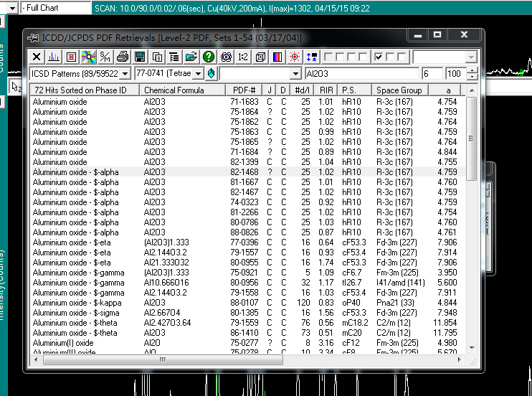532x396 pixels.
Task: Select the $-theta row with PDF-# 86-1410
Action: (247, 332)
